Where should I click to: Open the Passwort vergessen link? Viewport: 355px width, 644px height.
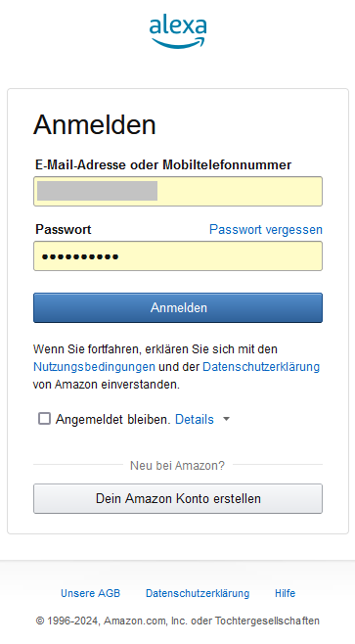tap(266, 229)
